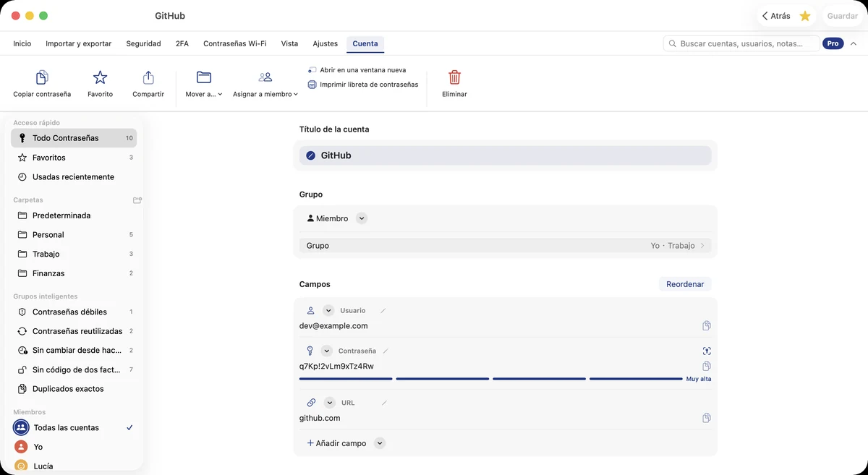Click the search field Buscar cuentas, usuarios, notas
Screen dimensions: 868x475
coord(741,43)
